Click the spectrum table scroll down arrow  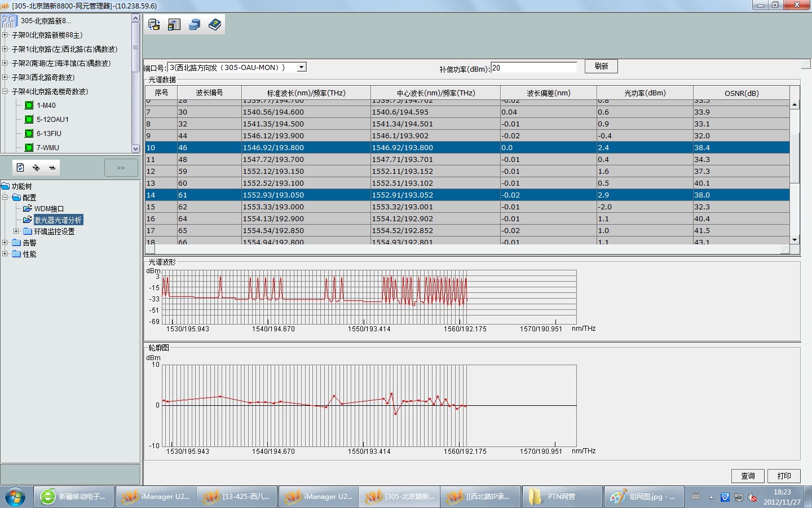pyautogui.click(x=795, y=239)
